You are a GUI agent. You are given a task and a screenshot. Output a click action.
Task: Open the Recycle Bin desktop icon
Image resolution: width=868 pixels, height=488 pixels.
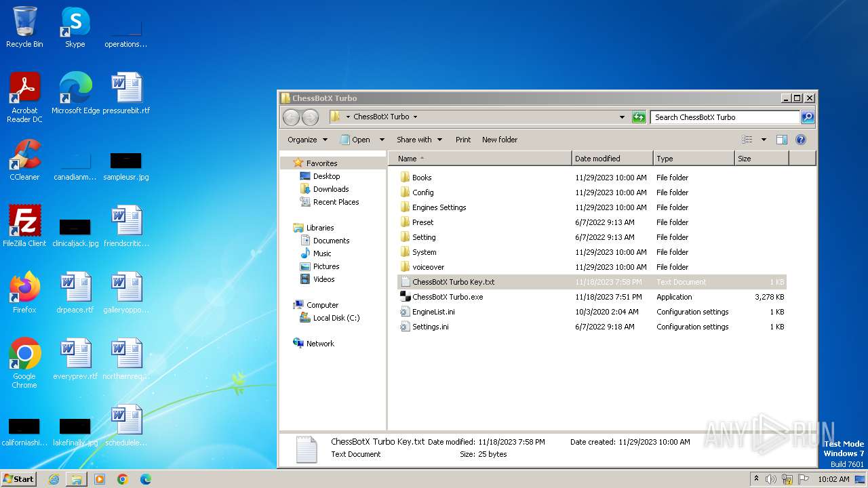24,27
